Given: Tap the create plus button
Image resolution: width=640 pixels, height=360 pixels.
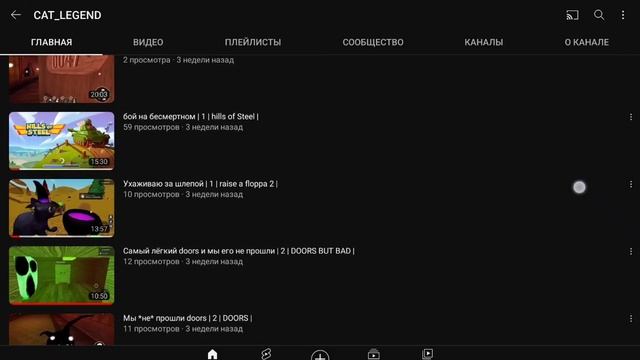Looking at the screenshot, I should pos(320,356).
